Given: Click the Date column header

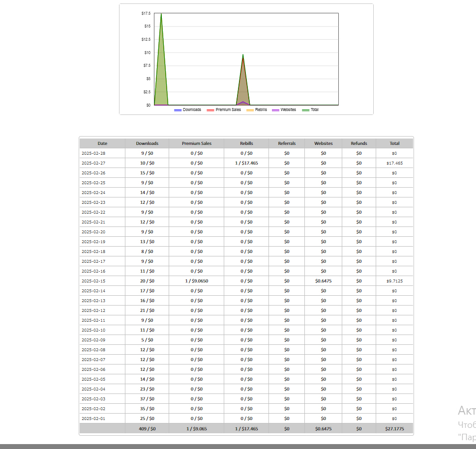Looking at the screenshot, I should click(102, 143).
